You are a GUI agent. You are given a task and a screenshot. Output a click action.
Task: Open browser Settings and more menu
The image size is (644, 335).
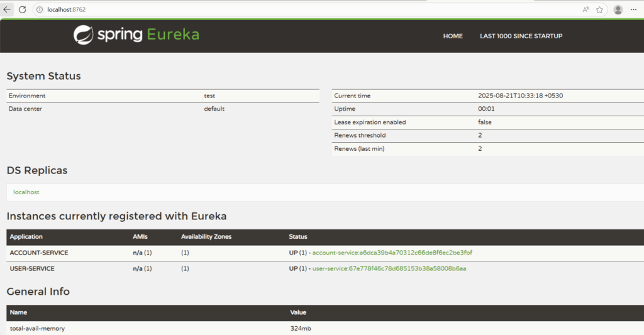(634, 9)
